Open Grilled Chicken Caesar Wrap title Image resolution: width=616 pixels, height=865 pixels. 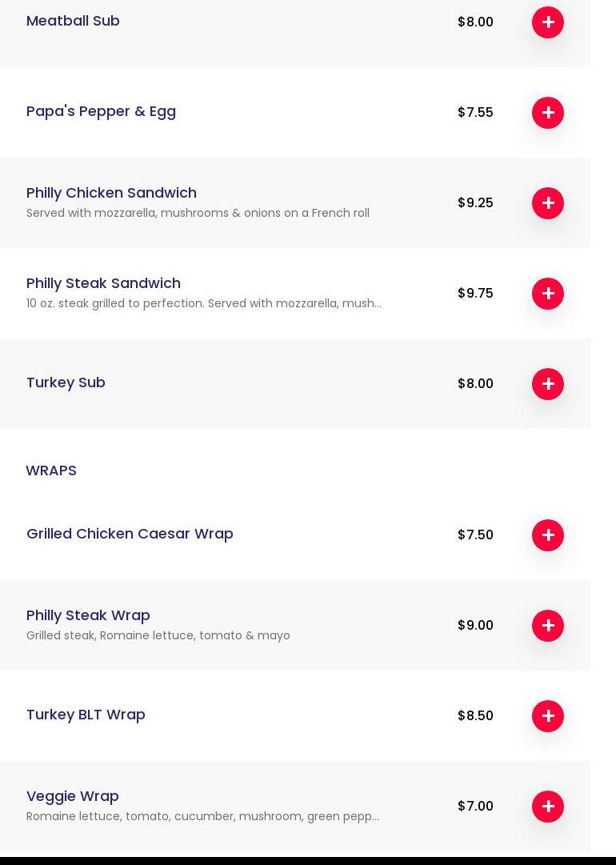click(x=130, y=534)
